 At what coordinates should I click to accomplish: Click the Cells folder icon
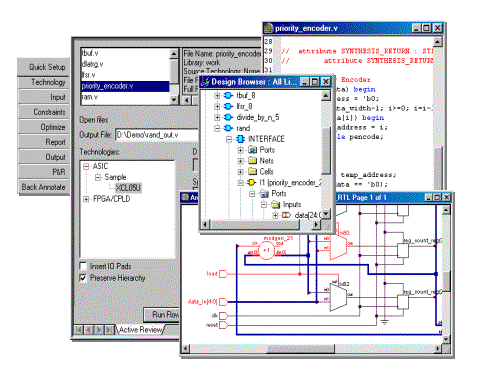click(252, 171)
